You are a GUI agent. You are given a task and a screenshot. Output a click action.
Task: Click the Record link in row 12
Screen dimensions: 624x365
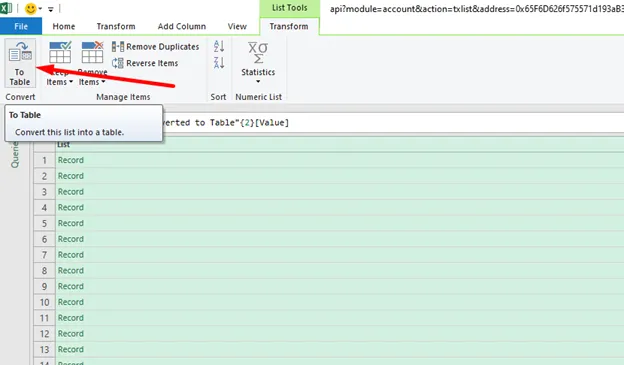tap(70, 334)
